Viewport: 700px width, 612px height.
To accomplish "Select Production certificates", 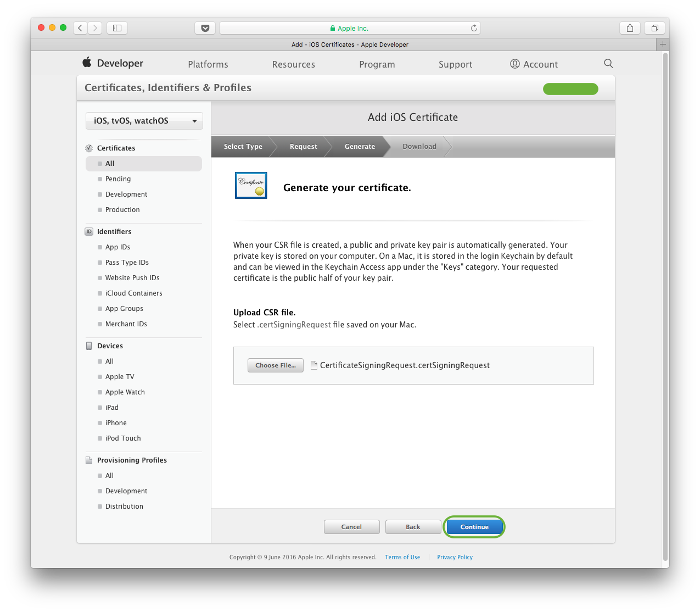I will [122, 210].
